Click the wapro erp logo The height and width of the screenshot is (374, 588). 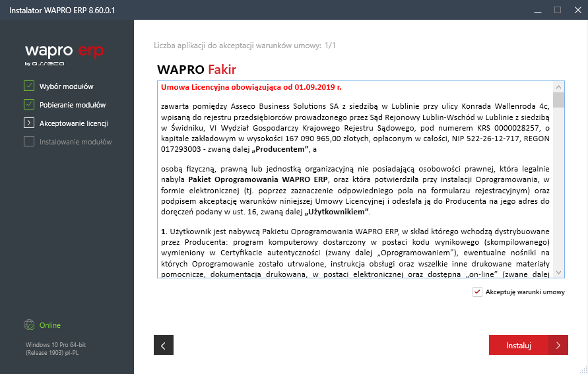click(x=64, y=53)
